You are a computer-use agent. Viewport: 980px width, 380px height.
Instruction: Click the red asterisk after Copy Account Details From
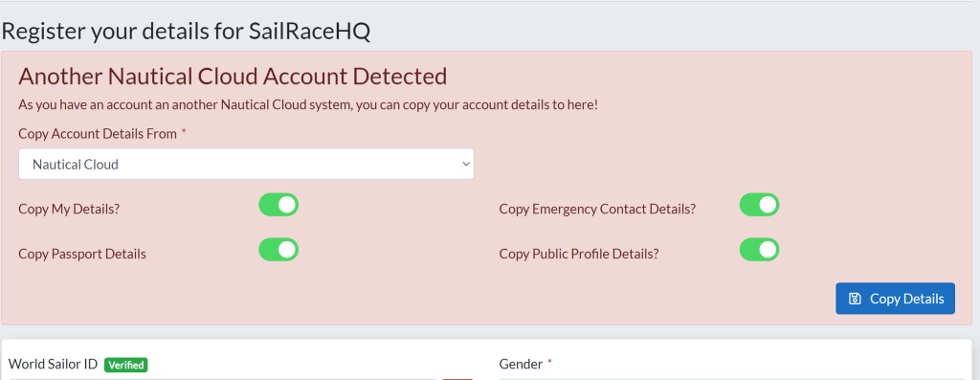tap(184, 132)
